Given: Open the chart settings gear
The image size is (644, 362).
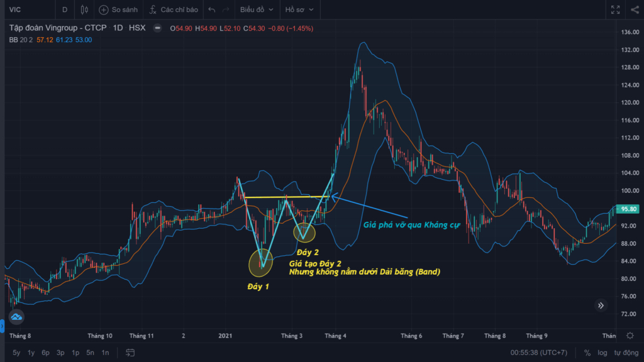Looking at the screenshot, I should point(630,336).
